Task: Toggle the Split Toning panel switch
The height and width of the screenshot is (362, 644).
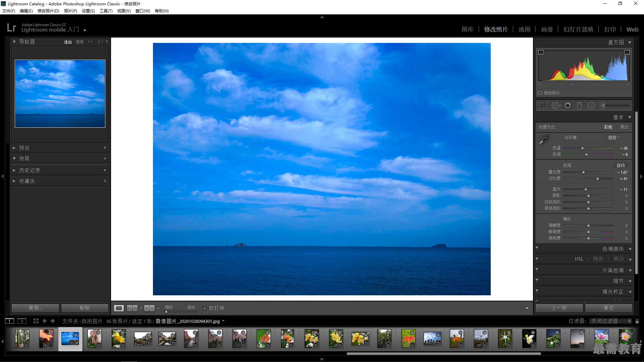Action: (x=537, y=270)
